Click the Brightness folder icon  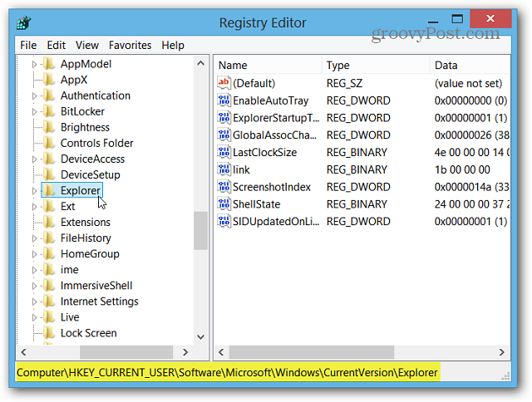click(50, 127)
